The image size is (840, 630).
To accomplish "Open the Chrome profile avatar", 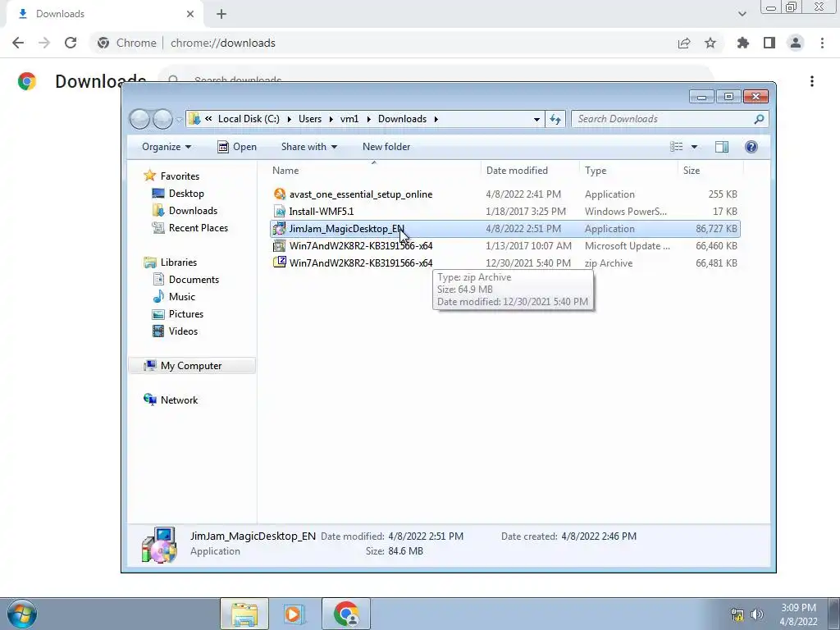I will tap(796, 43).
